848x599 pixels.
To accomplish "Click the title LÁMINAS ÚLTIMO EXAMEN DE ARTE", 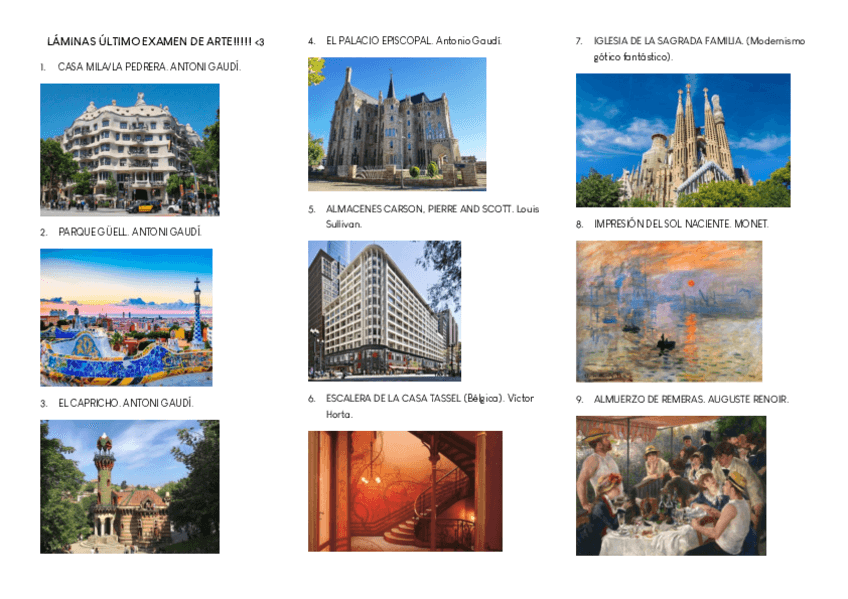I will tap(156, 42).
